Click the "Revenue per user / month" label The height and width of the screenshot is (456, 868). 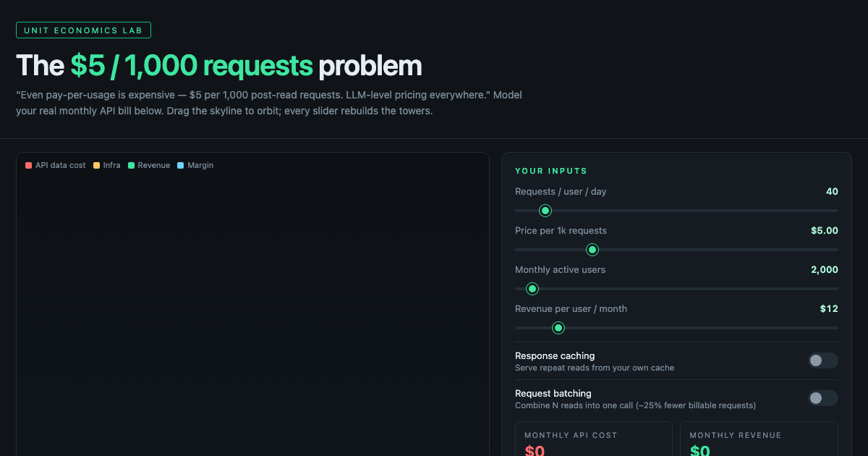click(571, 309)
